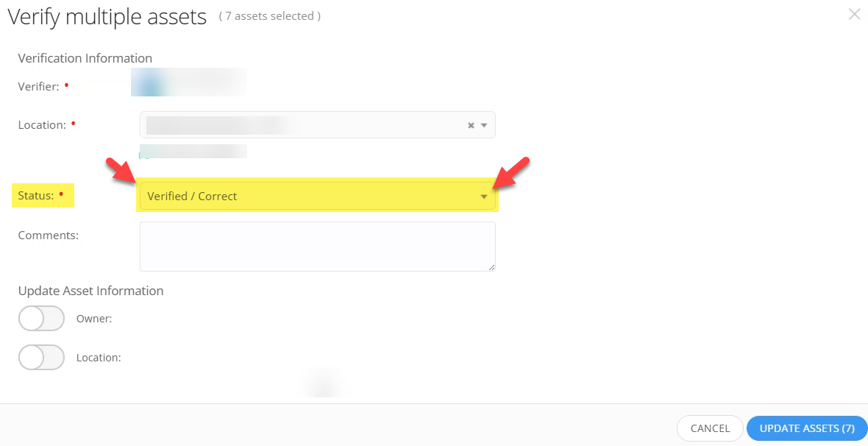Click the Verifier name field
This screenshot has height=446, width=868.
pyautogui.click(x=188, y=82)
